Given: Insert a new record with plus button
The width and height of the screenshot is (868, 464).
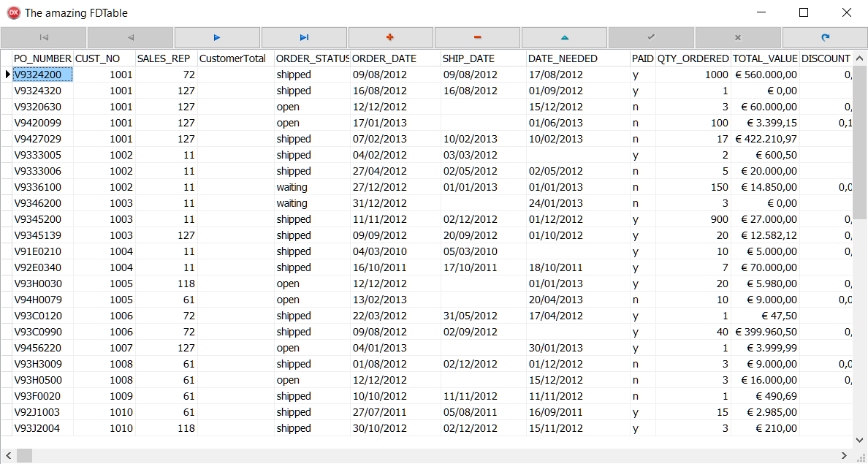Looking at the screenshot, I should click(x=391, y=37).
